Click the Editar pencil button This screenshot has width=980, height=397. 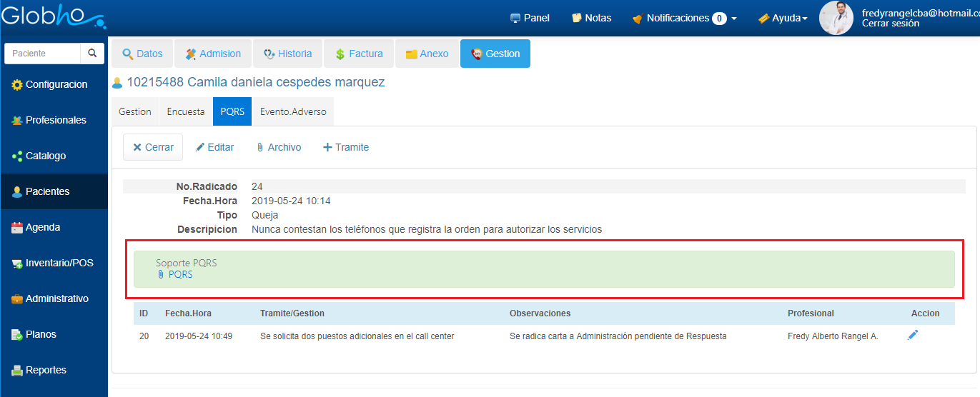coord(215,147)
